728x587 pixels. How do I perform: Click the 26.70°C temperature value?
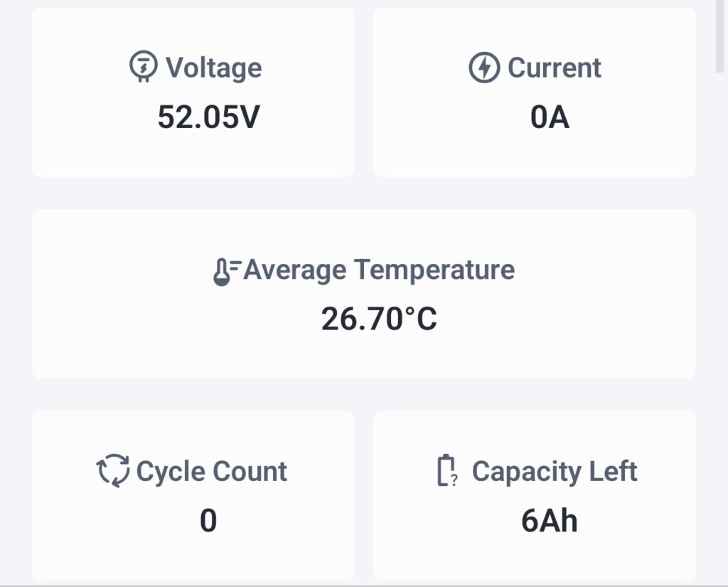(379, 319)
